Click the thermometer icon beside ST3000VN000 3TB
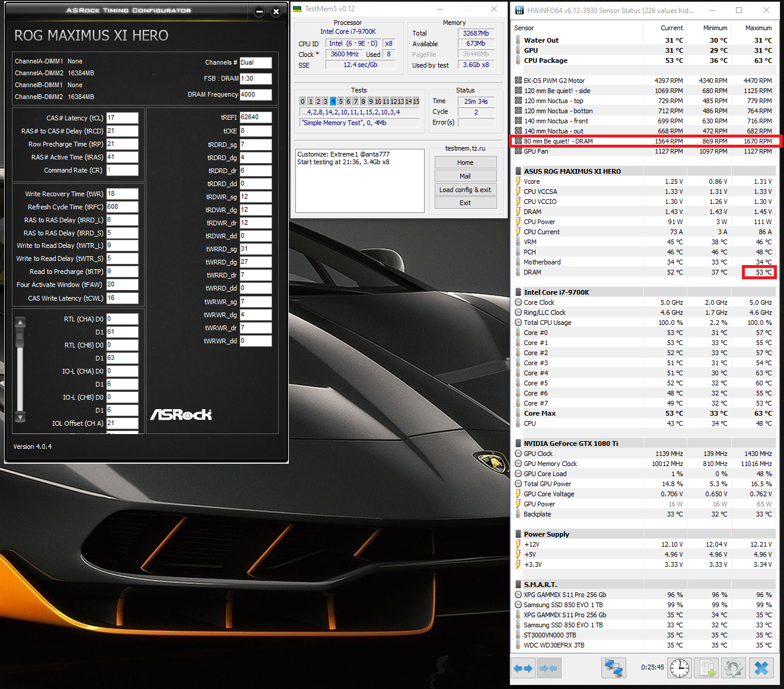 pyautogui.click(x=518, y=635)
